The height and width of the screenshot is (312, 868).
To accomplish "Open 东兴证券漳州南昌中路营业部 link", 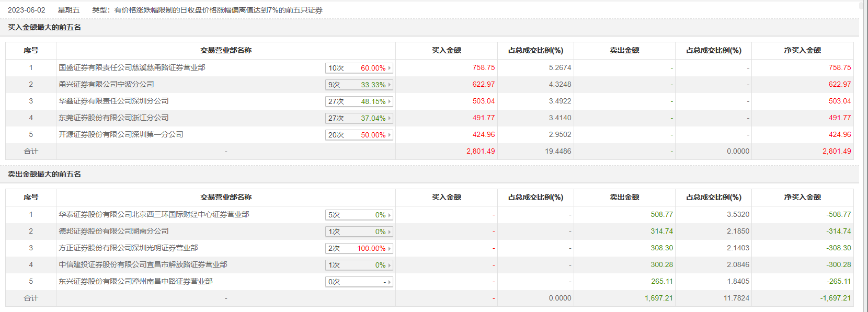I will point(135,281).
